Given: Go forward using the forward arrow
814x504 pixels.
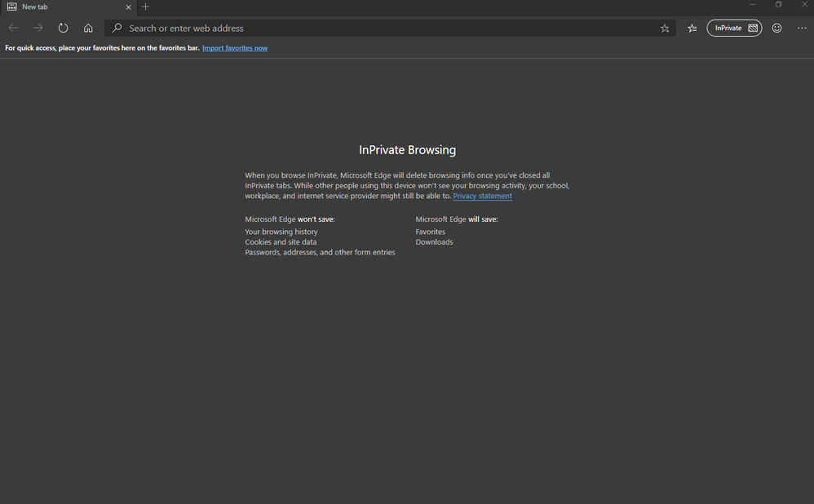Looking at the screenshot, I should [38, 28].
